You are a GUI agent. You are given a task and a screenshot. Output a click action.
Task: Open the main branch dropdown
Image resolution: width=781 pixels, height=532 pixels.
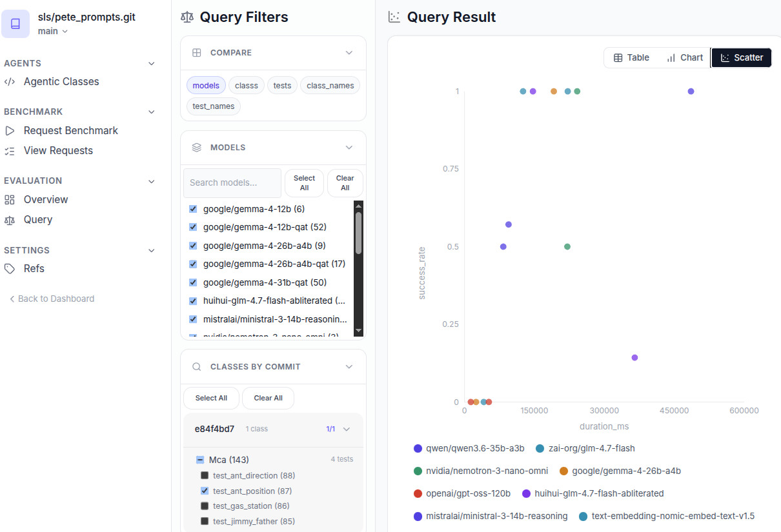pyautogui.click(x=53, y=31)
